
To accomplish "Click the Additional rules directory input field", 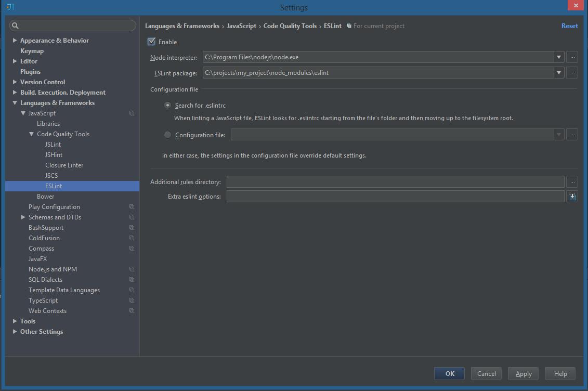I will pos(395,182).
